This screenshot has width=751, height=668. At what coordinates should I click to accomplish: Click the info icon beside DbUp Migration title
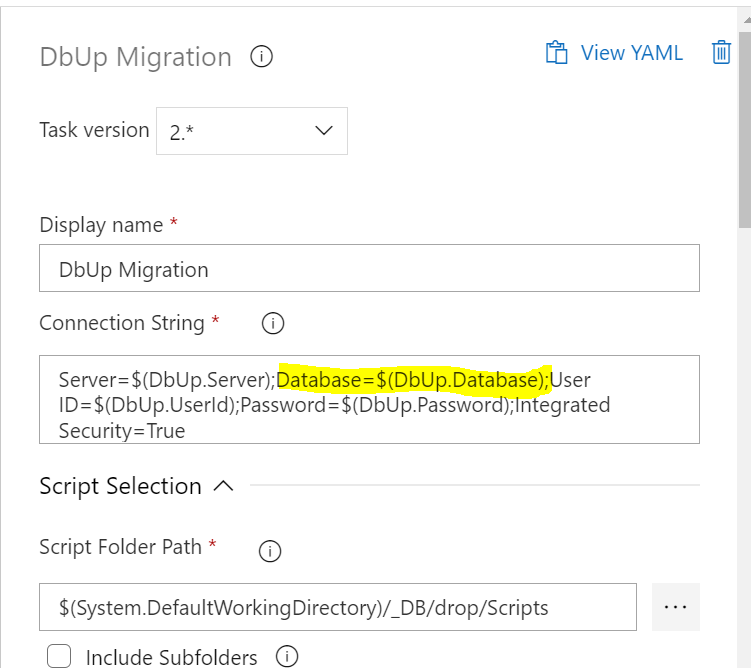(261, 57)
